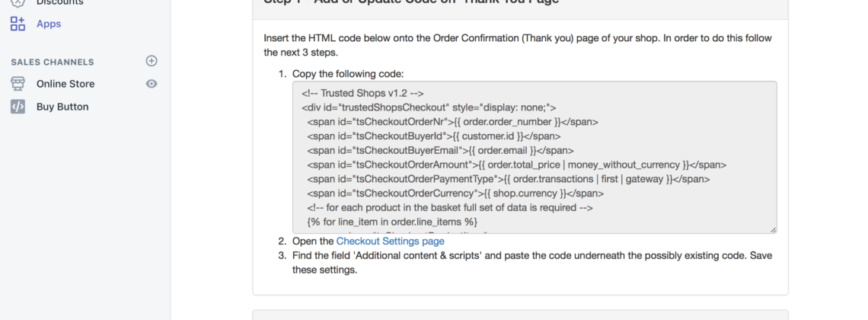Screen dimensions: 868x320
Task: Click inside the Trusted Shops code text area
Action: click(x=535, y=157)
